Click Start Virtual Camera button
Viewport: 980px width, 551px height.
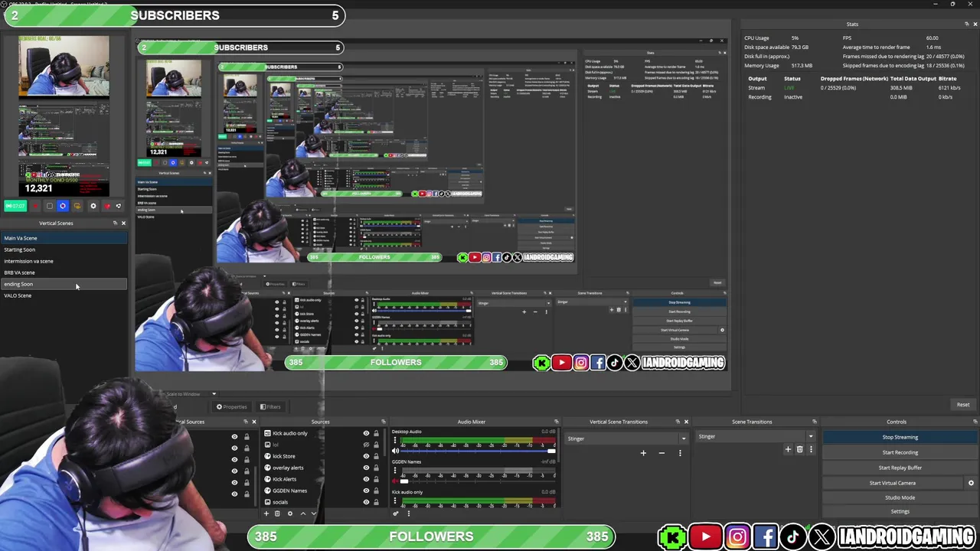click(893, 483)
